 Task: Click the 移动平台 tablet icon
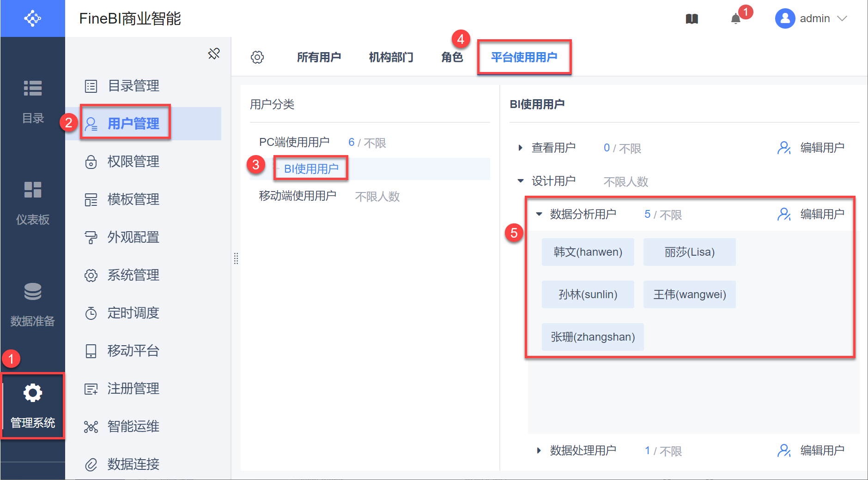91,351
